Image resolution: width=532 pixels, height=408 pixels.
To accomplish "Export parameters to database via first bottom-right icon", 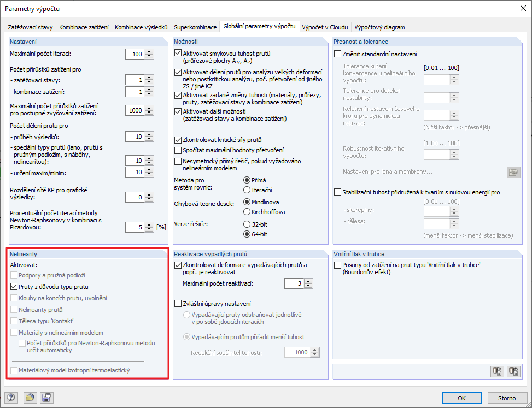I will point(497,371).
